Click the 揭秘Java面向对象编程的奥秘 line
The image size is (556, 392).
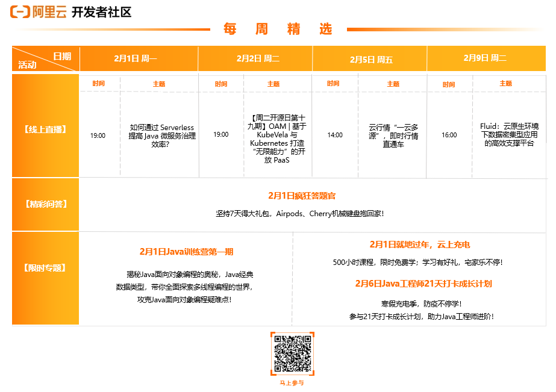[x=190, y=275]
